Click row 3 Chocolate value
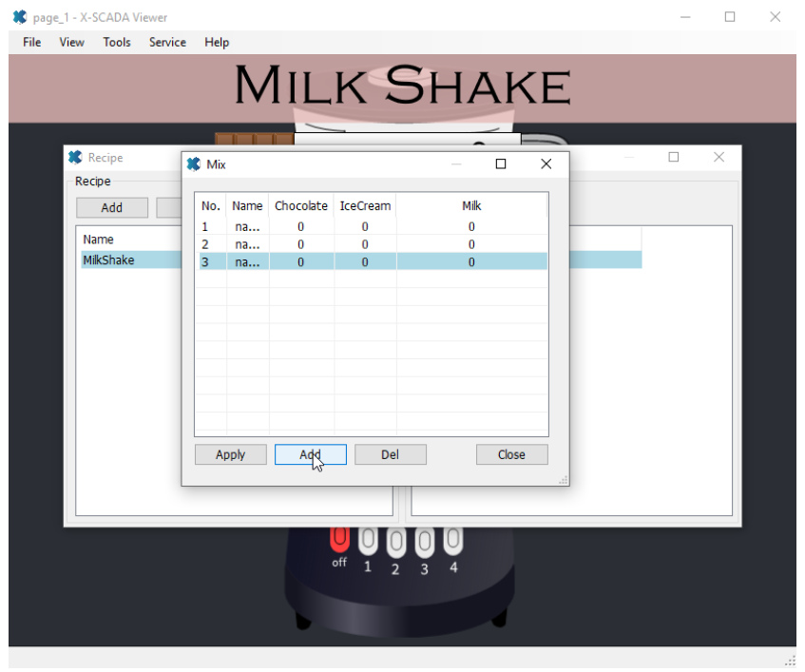The width and height of the screenshot is (805, 672). pos(301,261)
